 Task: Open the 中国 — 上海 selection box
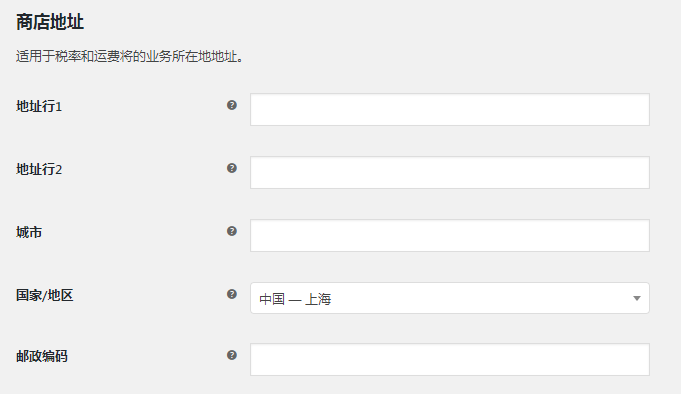(x=450, y=298)
